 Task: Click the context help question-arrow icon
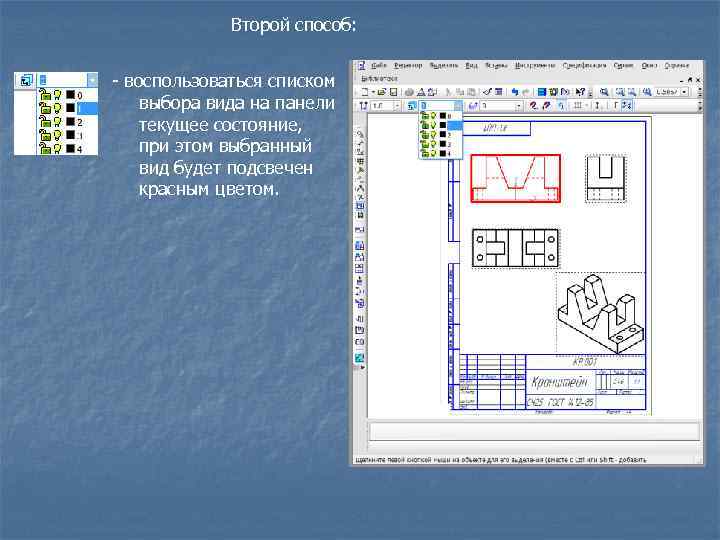(x=580, y=92)
